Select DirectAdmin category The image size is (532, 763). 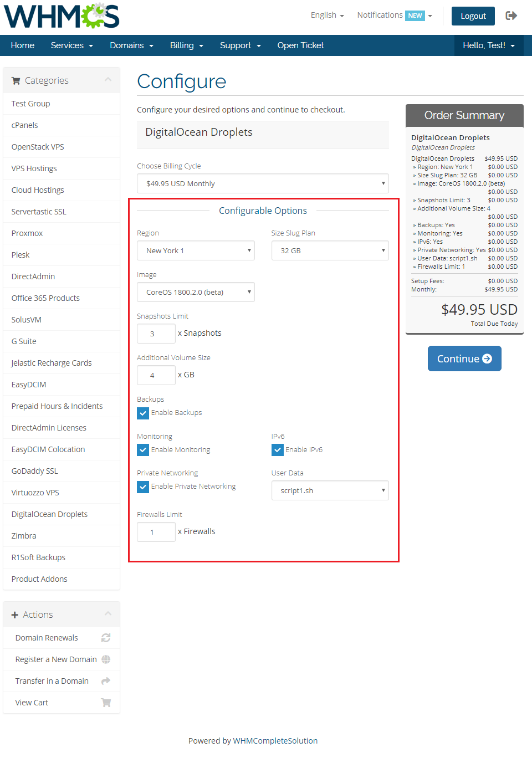[62, 276]
